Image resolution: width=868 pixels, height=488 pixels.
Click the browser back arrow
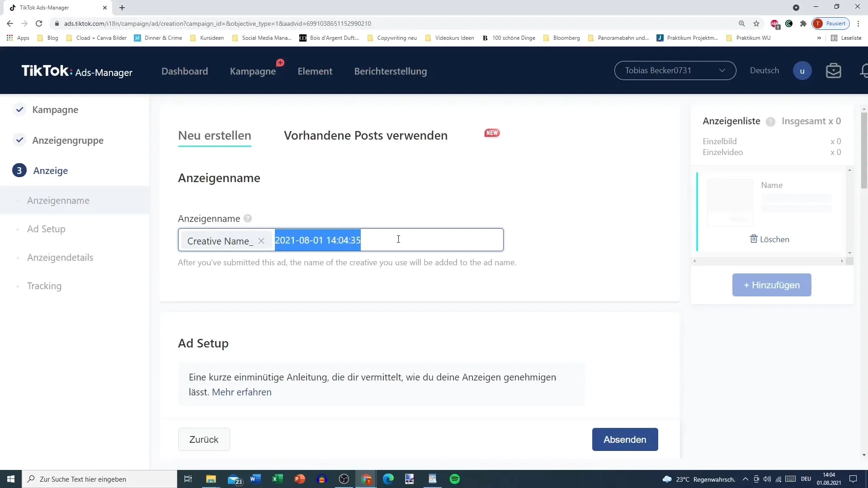pyautogui.click(x=10, y=23)
